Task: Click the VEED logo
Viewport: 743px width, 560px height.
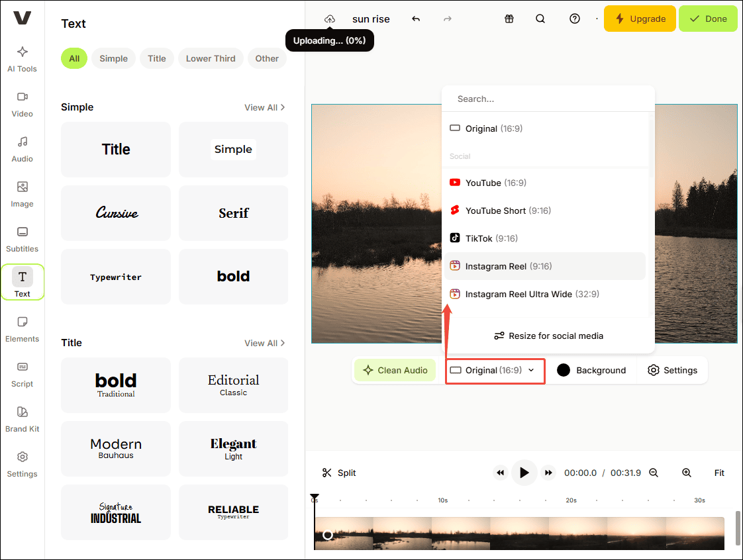Action: coord(23,17)
